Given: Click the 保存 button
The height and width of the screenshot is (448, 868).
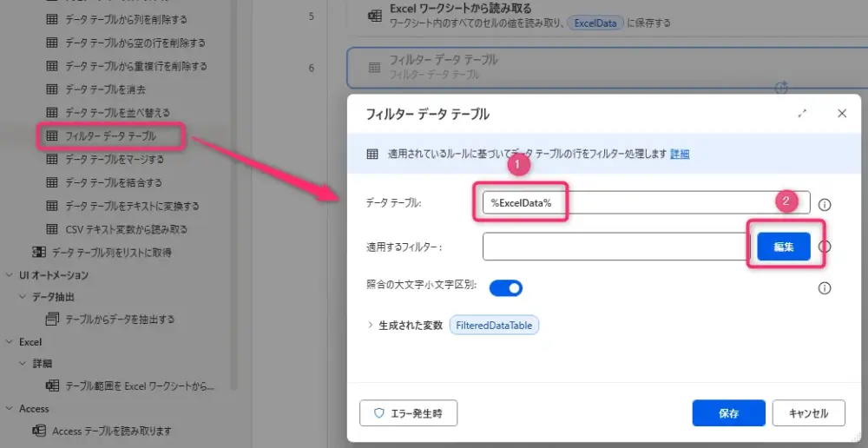Looking at the screenshot, I should (728, 413).
